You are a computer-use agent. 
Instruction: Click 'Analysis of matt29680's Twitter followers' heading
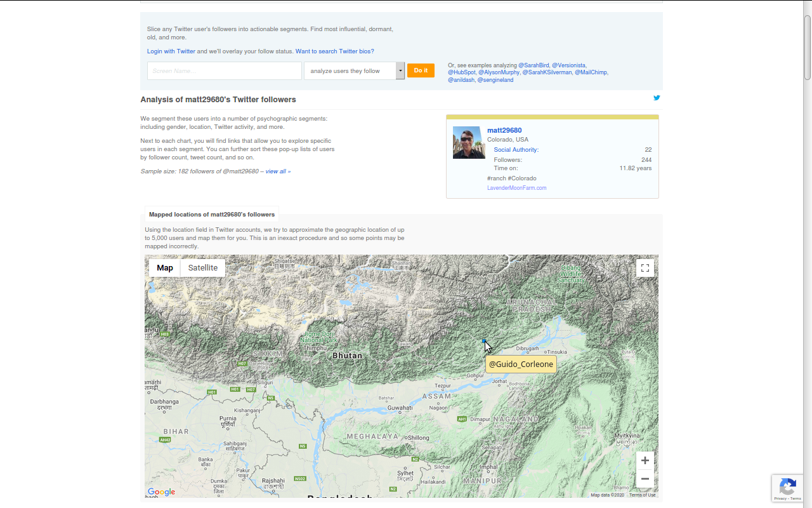(x=218, y=100)
